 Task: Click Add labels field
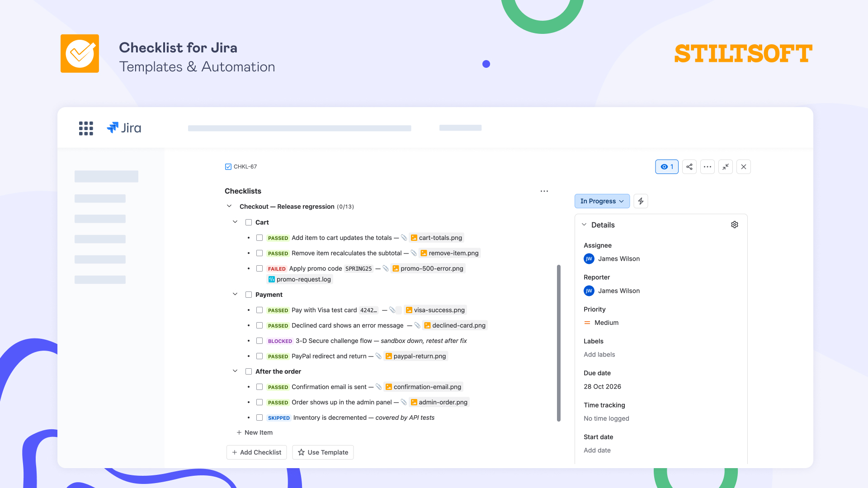click(599, 355)
